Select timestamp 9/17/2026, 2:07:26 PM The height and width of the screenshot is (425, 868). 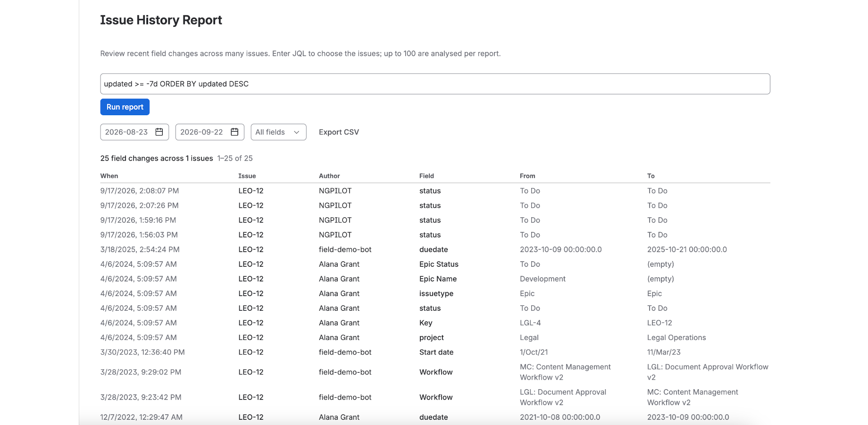pyautogui.click(x=140, y=205)
